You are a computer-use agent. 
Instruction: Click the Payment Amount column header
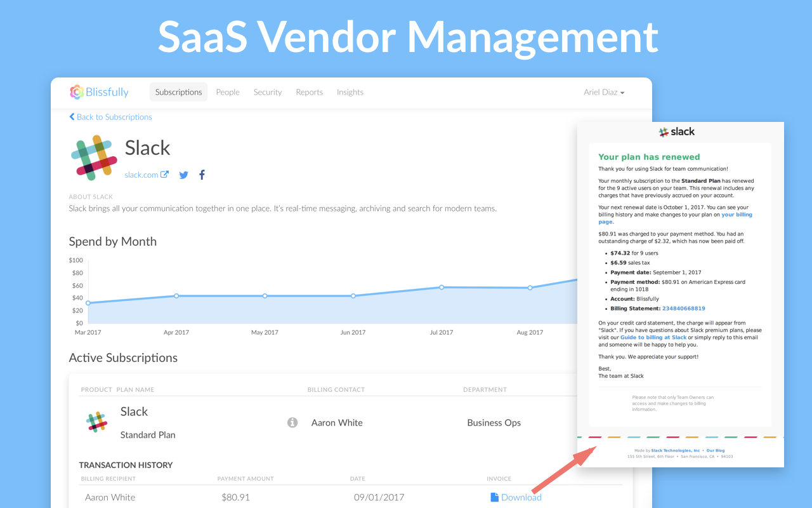(x=246, y=478)
